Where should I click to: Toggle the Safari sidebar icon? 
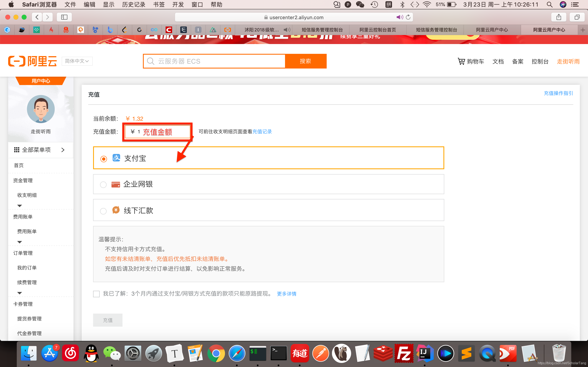[x=64, y=17]
